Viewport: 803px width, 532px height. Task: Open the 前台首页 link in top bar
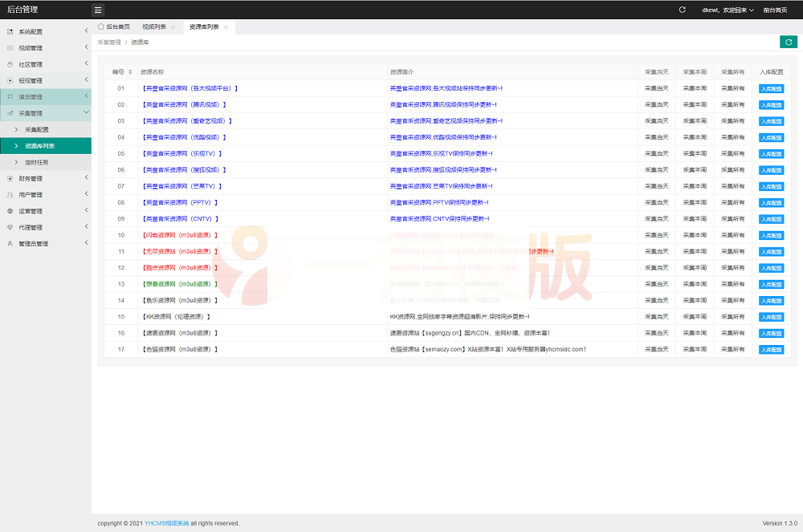pos(775,10)
